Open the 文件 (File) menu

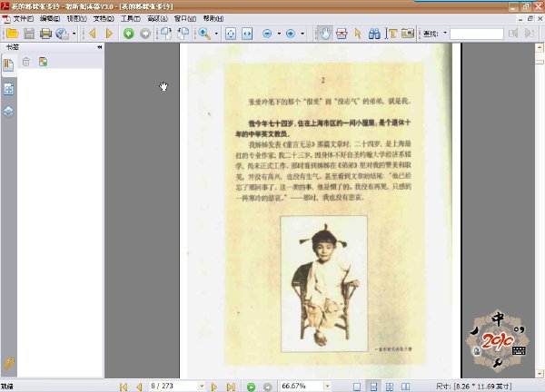click(x=24, y=18)
